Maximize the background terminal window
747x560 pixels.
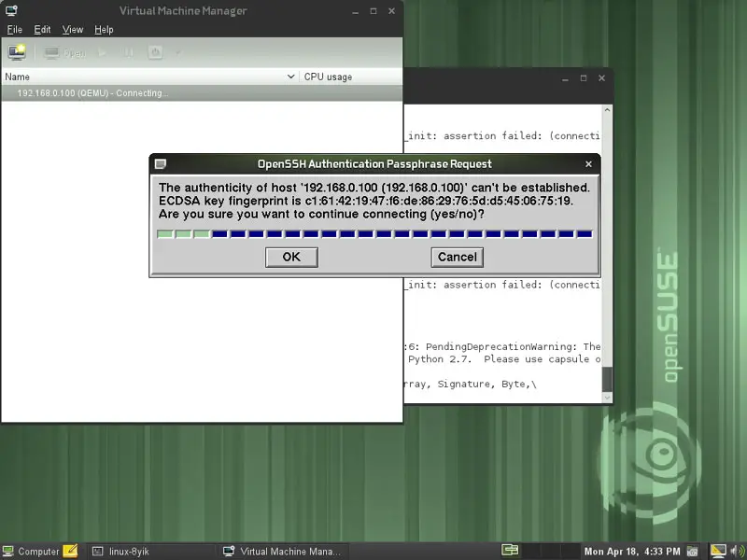(583, 78)
